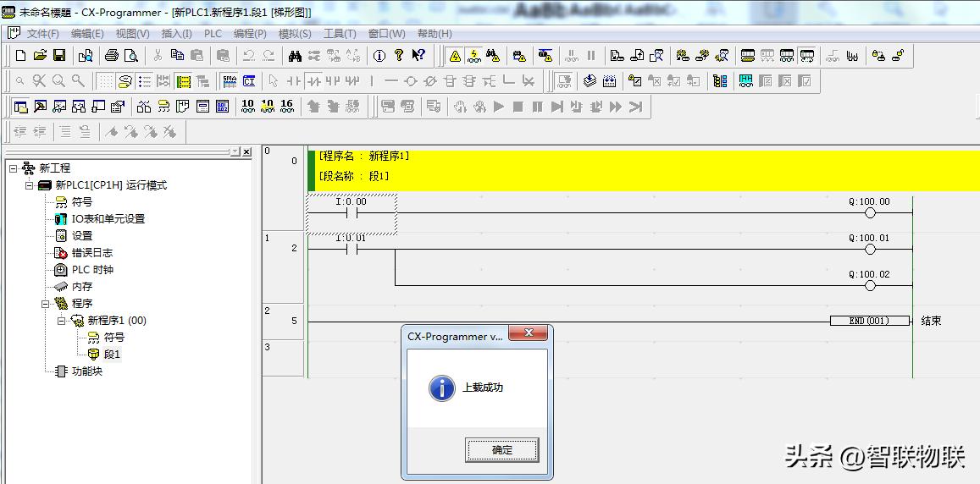Open the SMA mnemonics view icon
This screenshot has height=484, width=980.
(230, 81)
